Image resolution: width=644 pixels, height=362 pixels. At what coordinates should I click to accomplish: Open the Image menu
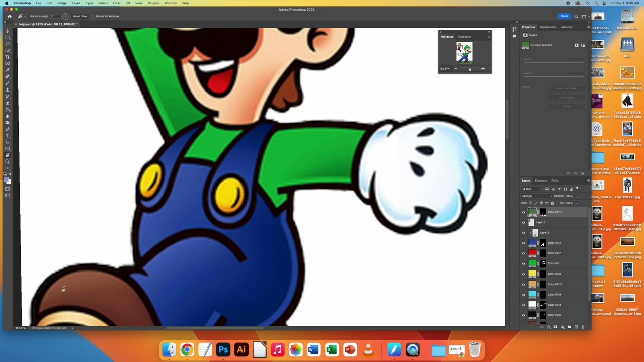pyautogui.click(x=62, y=3)
